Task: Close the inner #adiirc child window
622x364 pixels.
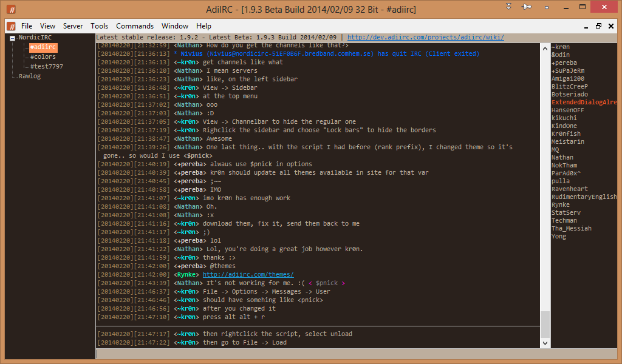Action: coord(611,26)
